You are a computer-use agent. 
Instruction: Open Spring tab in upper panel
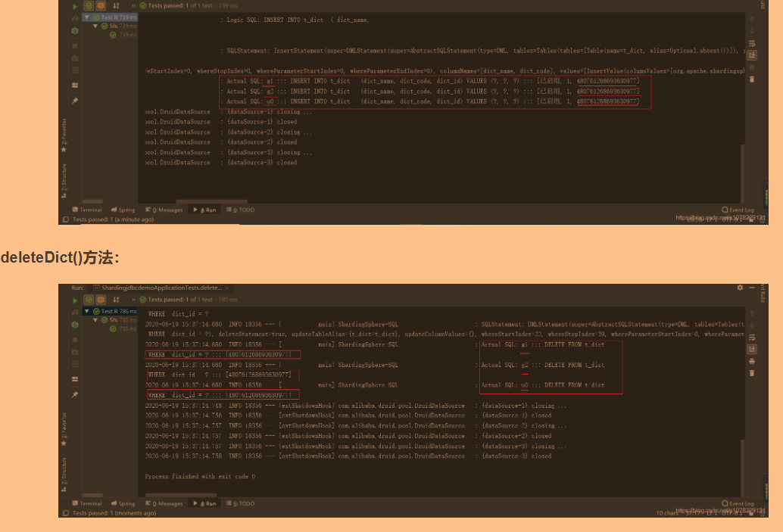pyautogui.click(x=123, y=210)
